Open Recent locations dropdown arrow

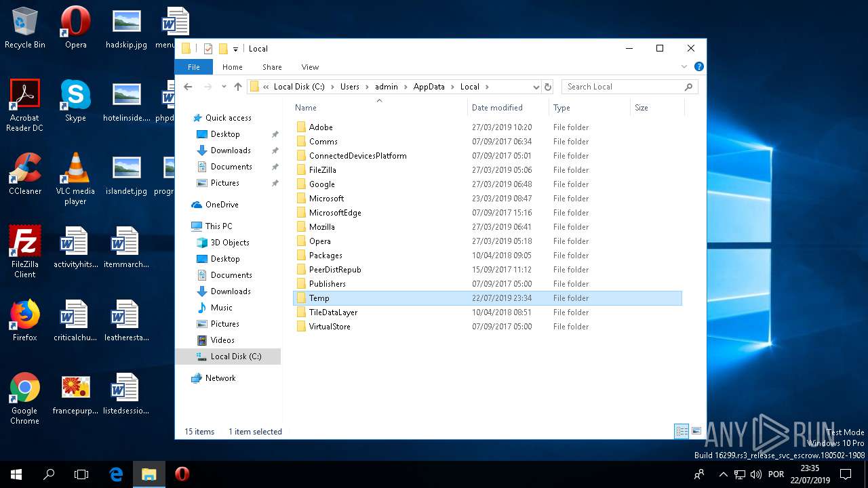pyautogui.click(x=222, y=87)
